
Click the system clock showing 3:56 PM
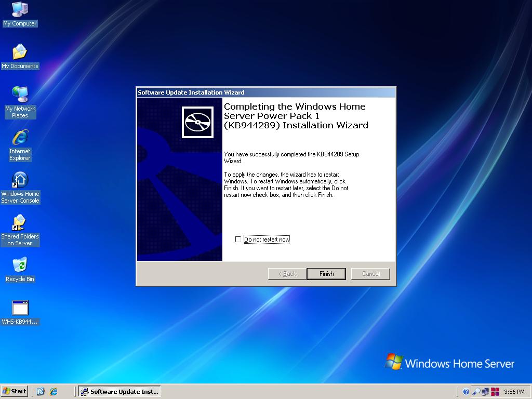coord(514,392)
